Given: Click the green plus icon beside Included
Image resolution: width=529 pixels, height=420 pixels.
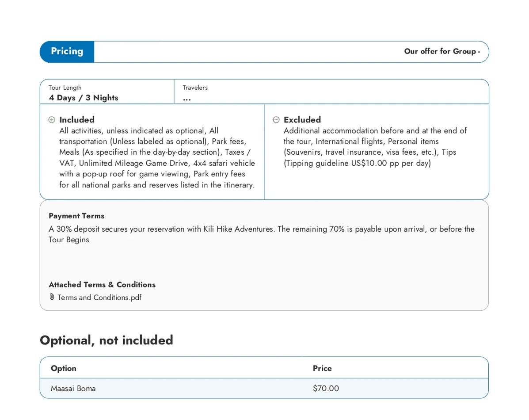Looking at the screenshot, I should coord(52,120).
